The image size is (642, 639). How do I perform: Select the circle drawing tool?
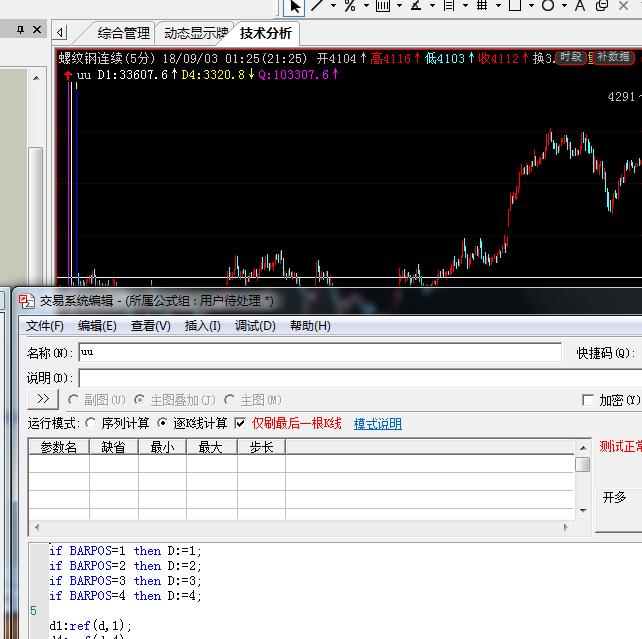(x=548, y=5)
